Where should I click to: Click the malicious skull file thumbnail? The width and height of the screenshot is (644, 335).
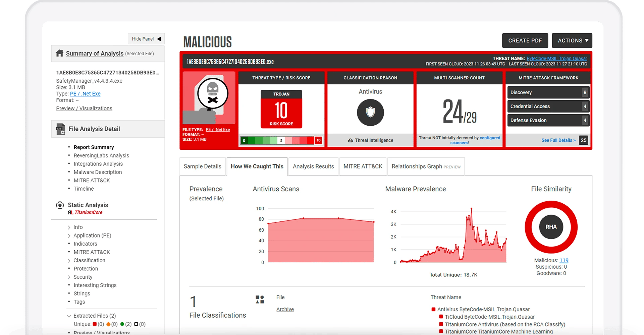(209, 98)
